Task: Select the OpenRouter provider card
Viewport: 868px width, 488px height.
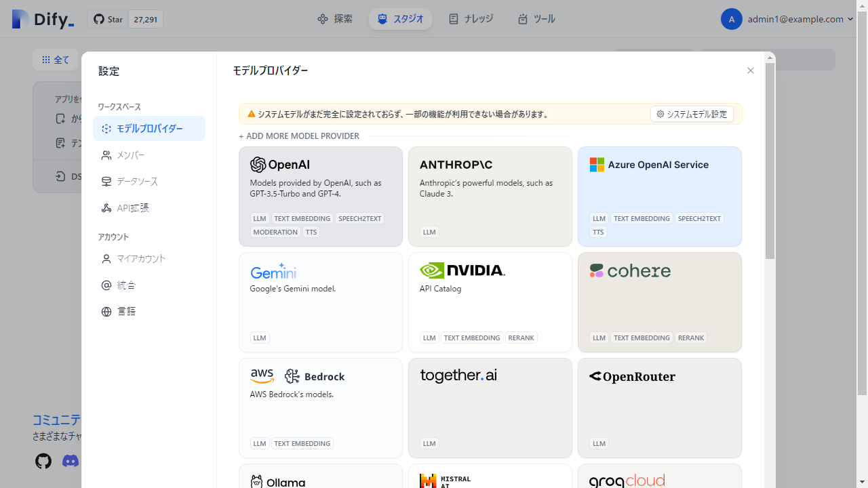Action: (660, 408)
